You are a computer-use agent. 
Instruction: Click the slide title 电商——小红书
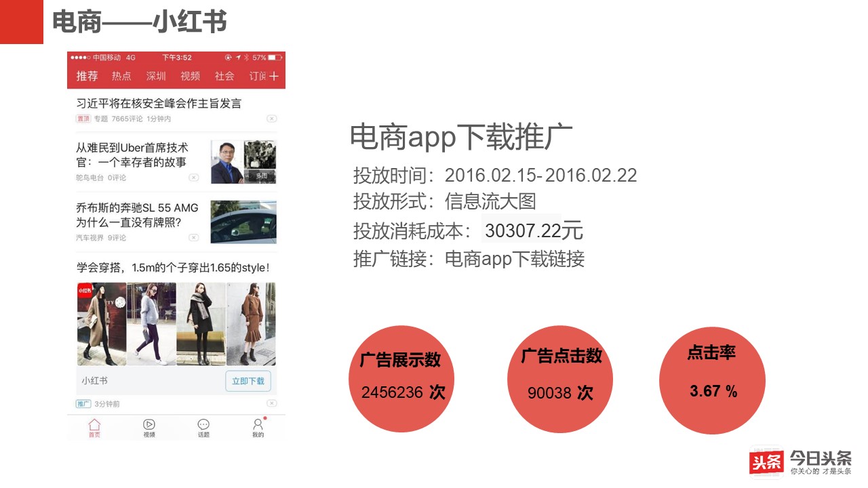tap(140, 22)
